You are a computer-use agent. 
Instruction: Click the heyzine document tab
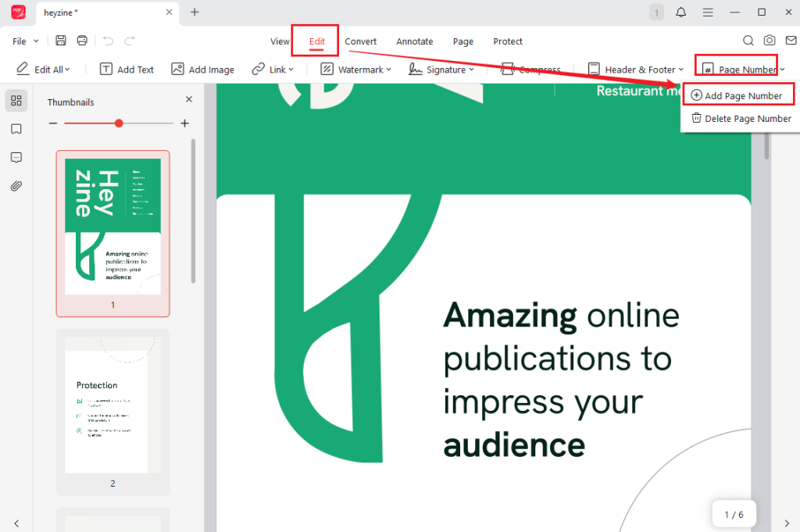pyautogui.click(x=105, y=12)
